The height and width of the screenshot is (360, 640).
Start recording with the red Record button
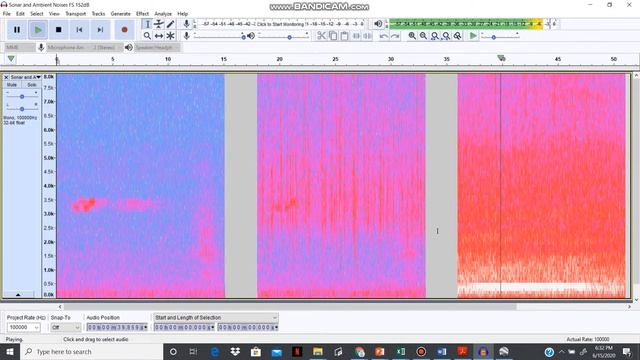pos(124,30)
